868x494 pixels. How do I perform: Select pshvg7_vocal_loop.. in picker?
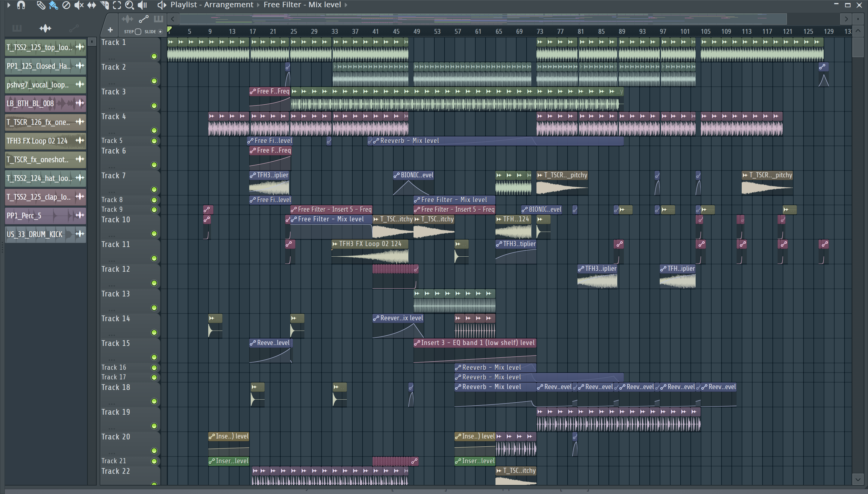(x=46, y=84)
